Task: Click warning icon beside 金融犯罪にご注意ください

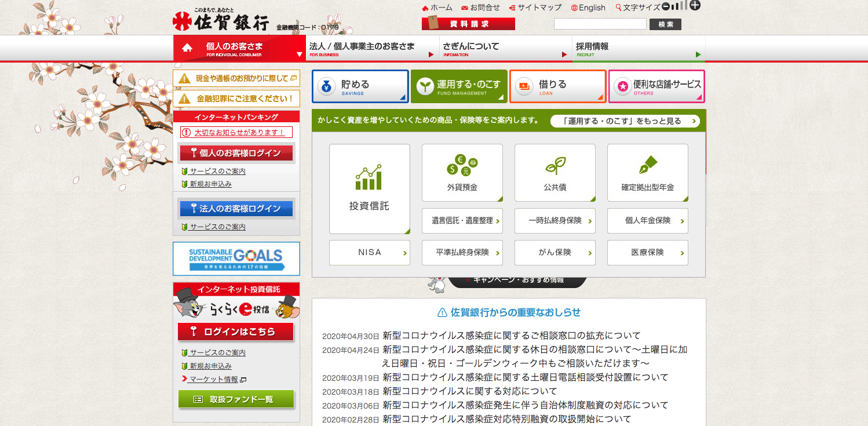Action: pyautogui.click(x=185, y=99)
